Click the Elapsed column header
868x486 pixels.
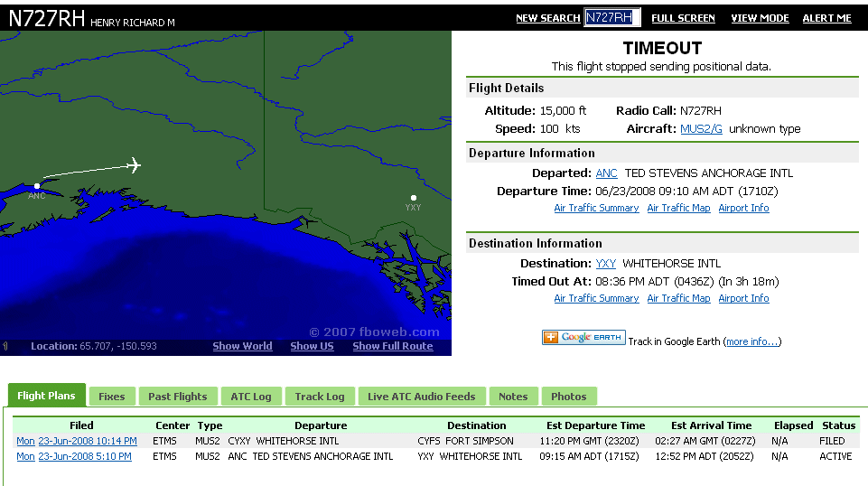(x=793, y=425)
